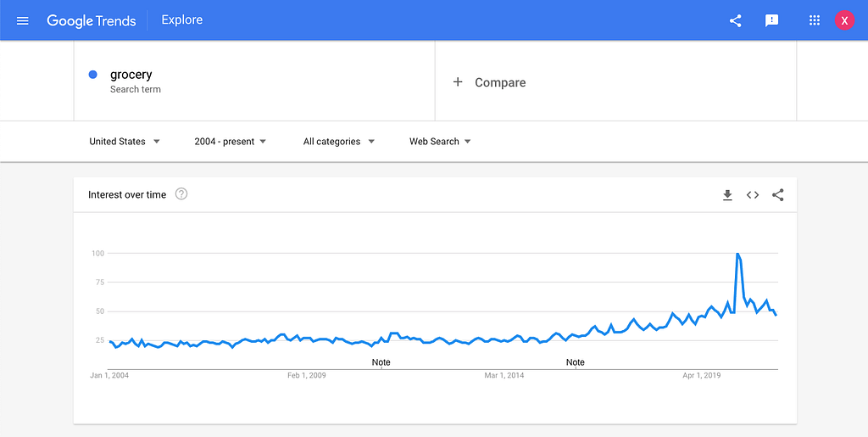Expand the United States region dropdown
868x437 pixels.
point(125,141)
